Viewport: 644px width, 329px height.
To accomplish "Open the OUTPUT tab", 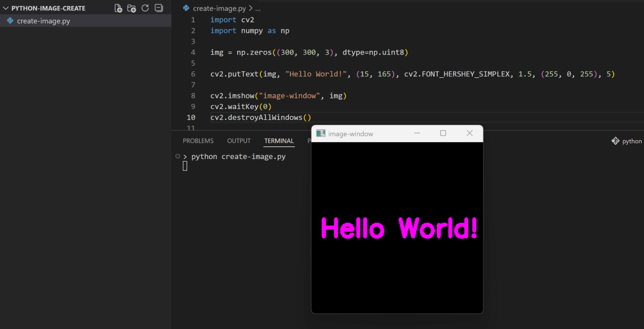I will coord(239,141).
